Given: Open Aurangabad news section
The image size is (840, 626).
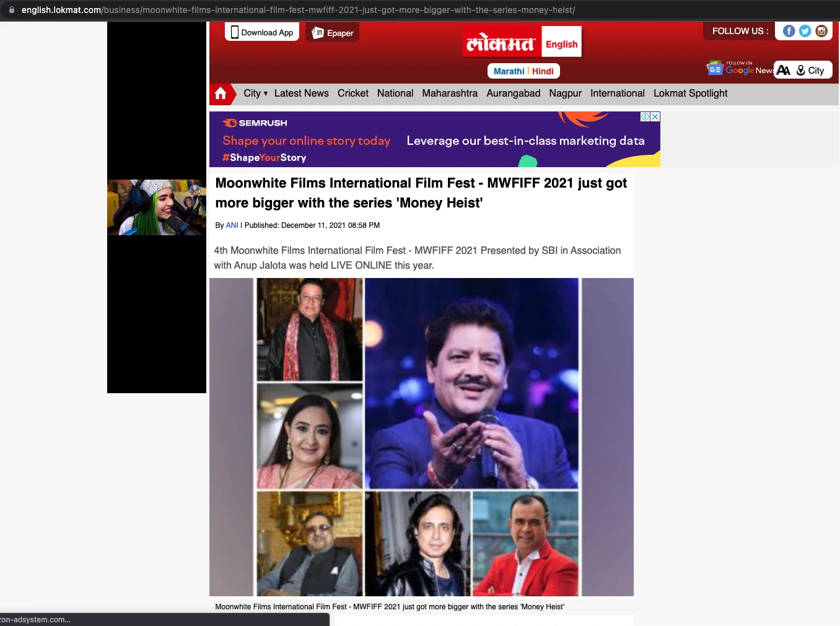Looking at the screenshot, I should [514, 93].
